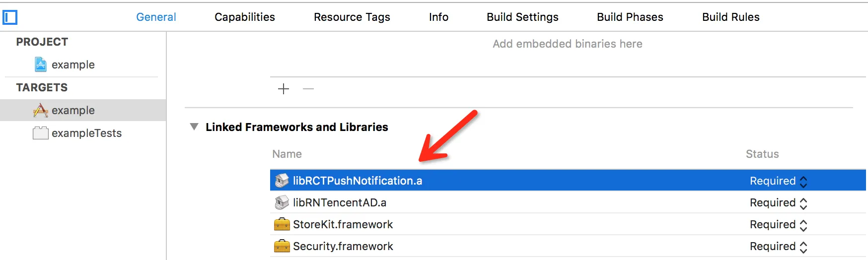
Task: Toggle the project navigator sidebar icon
Action: (10, 17)
